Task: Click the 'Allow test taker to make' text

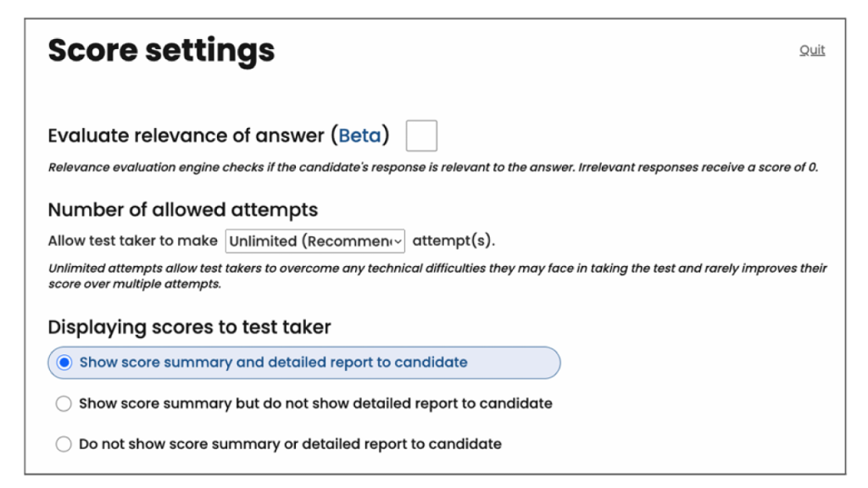Action: [132, 241]
